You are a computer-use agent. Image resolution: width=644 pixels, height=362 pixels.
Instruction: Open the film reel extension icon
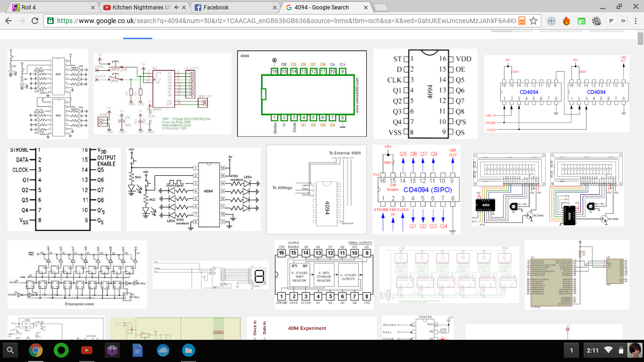596,21
